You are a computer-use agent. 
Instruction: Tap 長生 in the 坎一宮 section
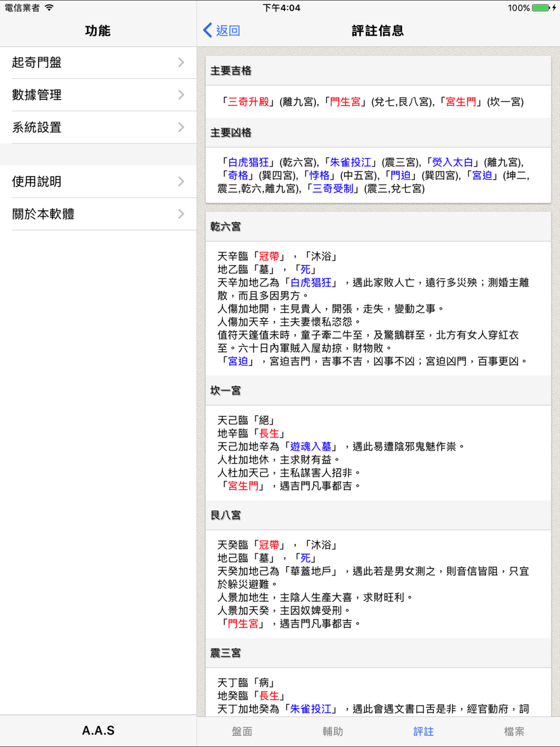point(269,433)
